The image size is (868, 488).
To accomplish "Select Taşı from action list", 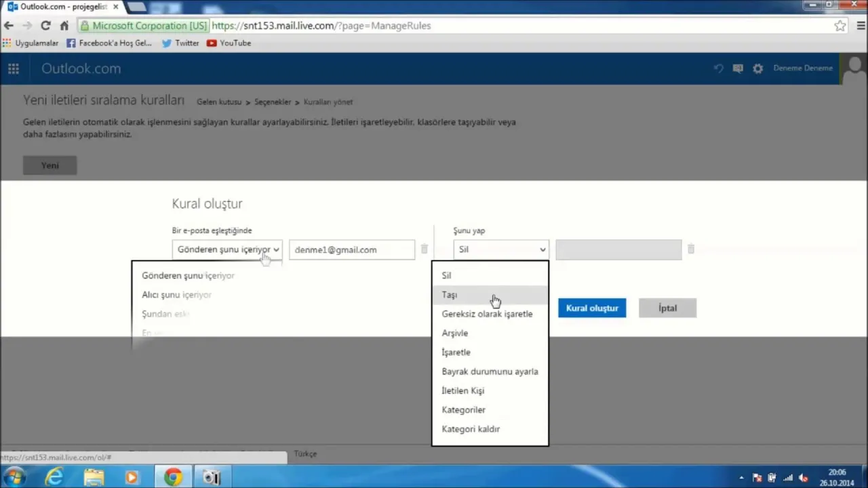I will 490,295.
